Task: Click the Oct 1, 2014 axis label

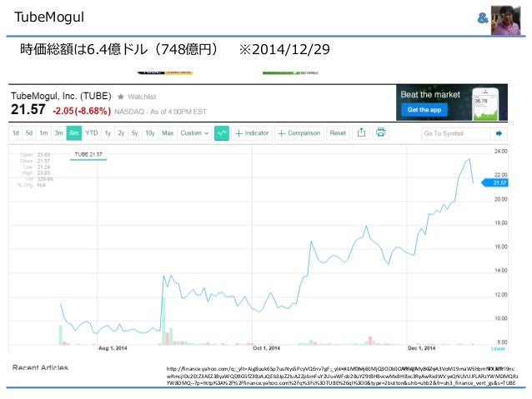Action: pyautogui.click(x=266, y=348)
